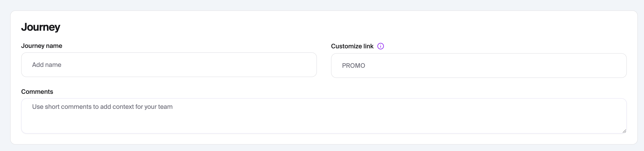
Task: Click the comments box resize handle
Action: pos(624,131)
